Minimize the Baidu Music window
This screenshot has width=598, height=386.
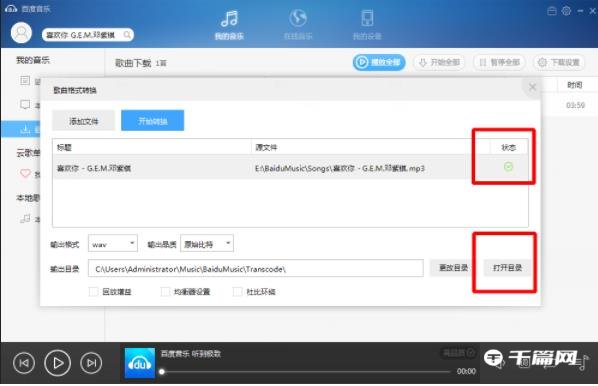point(580,11)
